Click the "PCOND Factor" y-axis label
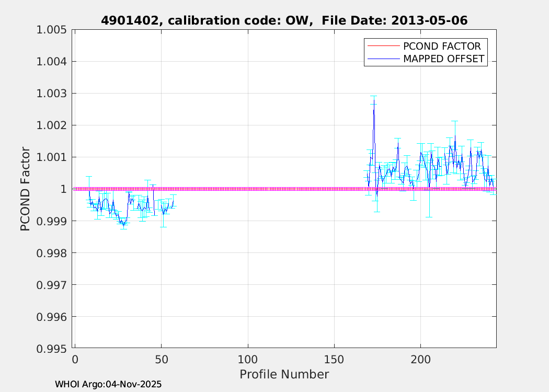This screenshot has height=392, width=549. (x=26, y=189)
